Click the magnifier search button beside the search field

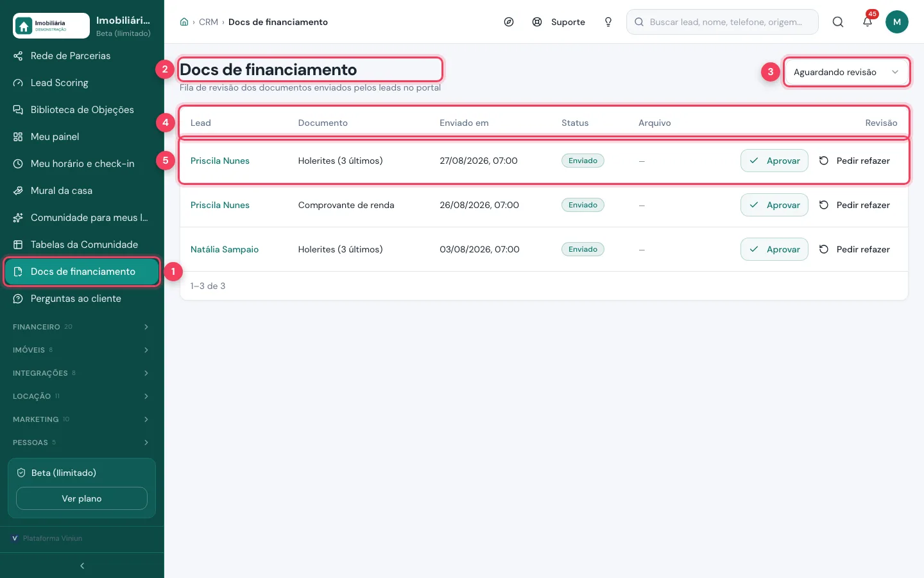click(838, 22)
